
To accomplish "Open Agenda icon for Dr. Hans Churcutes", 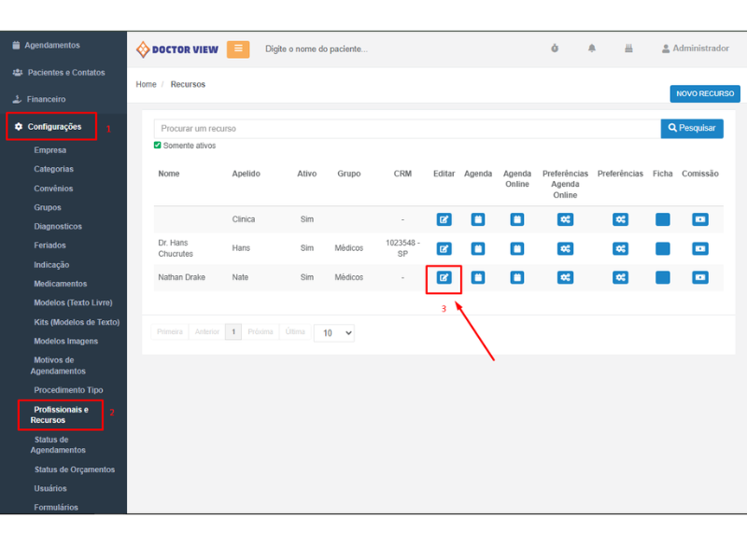I will [477, 248].
